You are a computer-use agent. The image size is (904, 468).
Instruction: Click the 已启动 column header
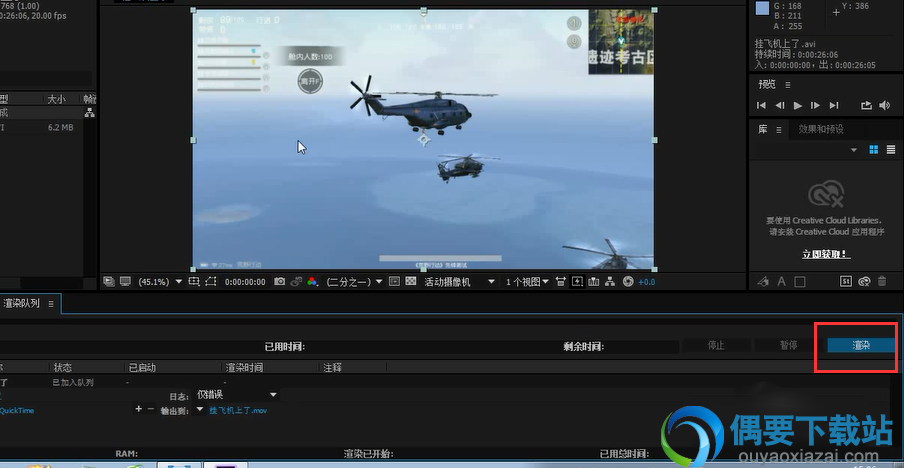pos(142,367)
